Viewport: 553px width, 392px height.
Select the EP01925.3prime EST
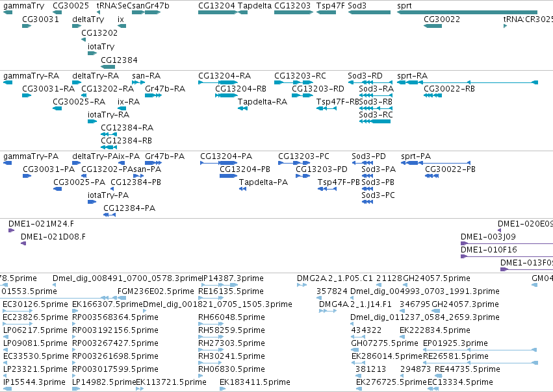(480, 350)
